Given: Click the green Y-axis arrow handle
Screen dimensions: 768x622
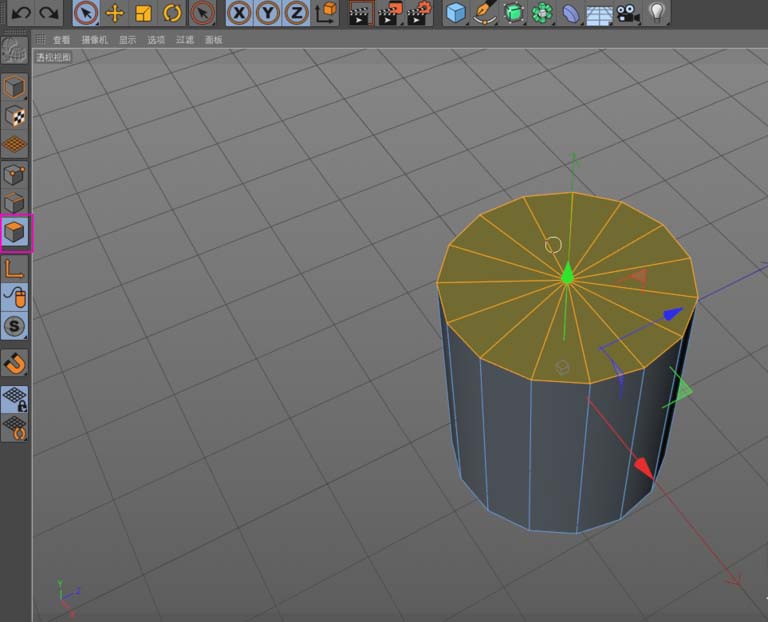Looking at the screenshot, I should [567, 273].
